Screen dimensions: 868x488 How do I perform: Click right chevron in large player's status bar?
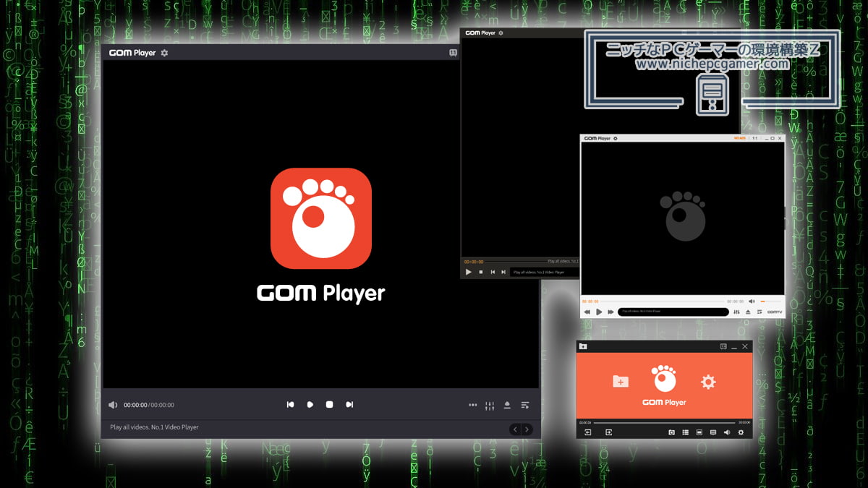527,429
